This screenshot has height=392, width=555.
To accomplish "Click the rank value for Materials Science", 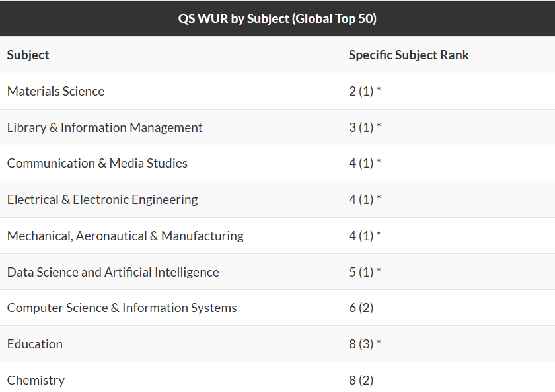I will point(365,91).
